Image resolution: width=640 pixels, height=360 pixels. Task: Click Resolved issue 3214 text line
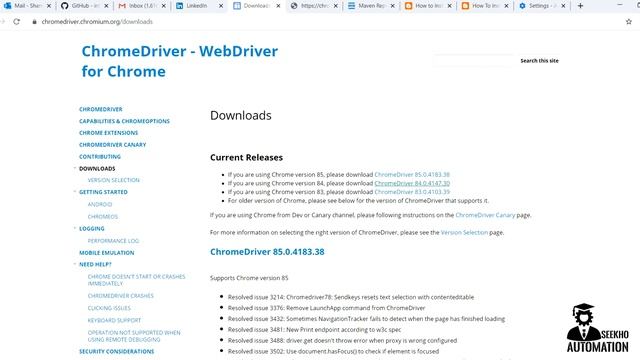pyautogui.click(x=351, y=297)
